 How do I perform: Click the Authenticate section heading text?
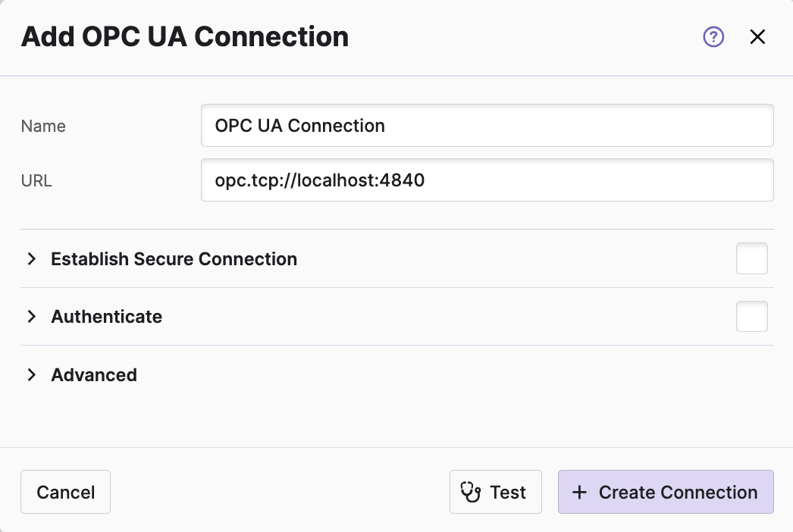tap(106, 317)
